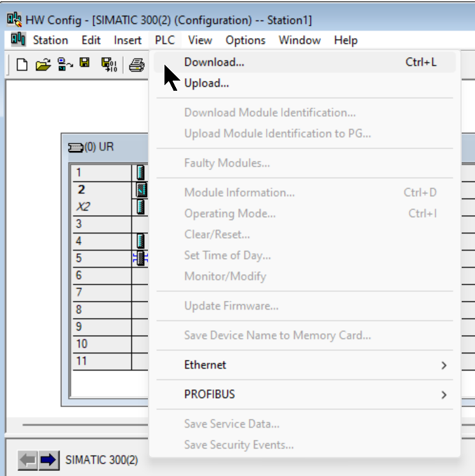Open the Help menu

[x=345, y=40]
